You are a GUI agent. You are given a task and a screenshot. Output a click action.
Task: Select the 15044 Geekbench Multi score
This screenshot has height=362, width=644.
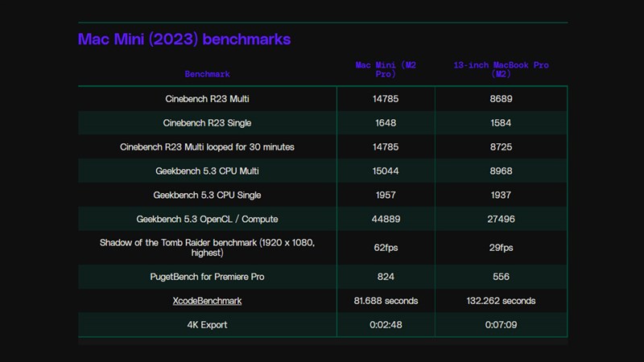tap(386, 171)
